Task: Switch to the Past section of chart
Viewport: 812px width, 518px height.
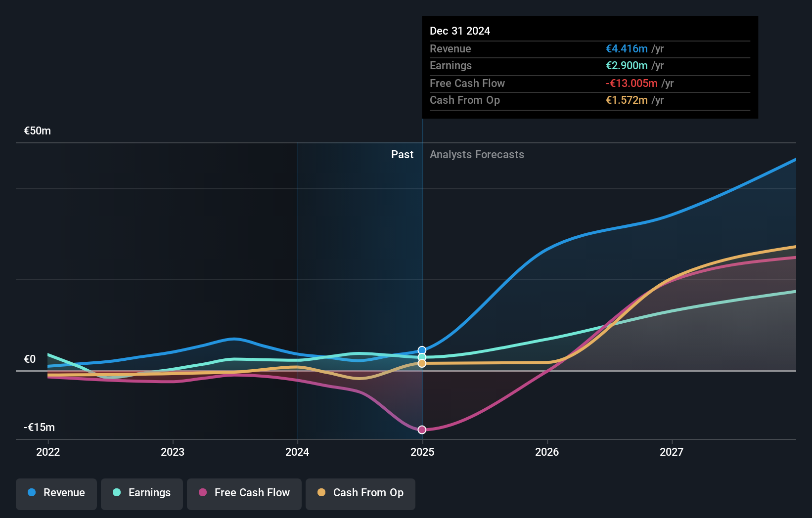Action: pos(402,154)
